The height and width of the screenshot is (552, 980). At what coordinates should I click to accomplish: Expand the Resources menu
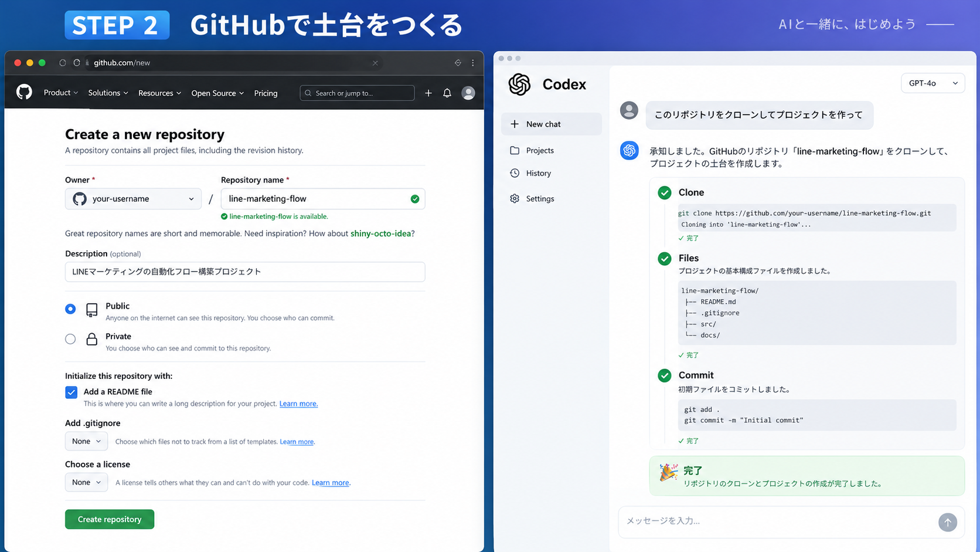(159, 93)
